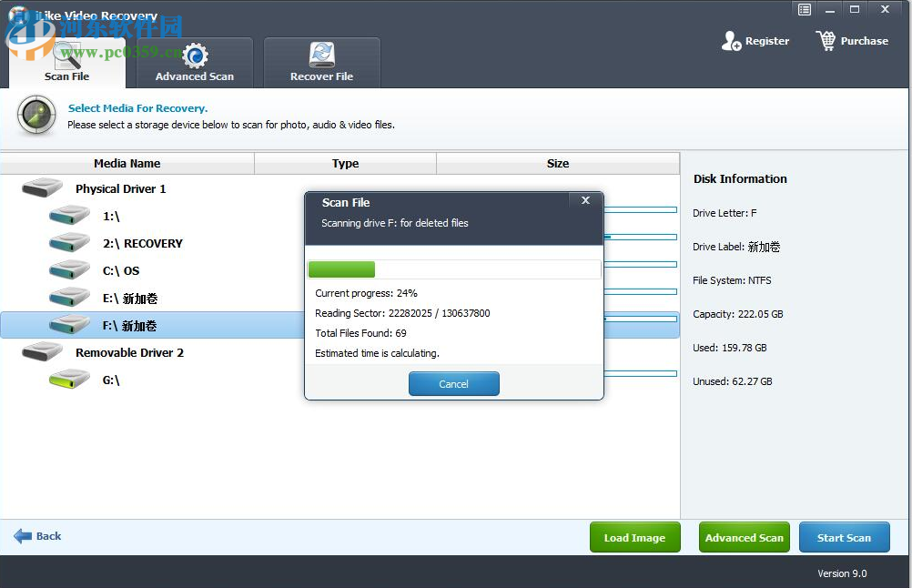Select the Removable Driver 2 disk icon
The width and height of the screenshot is (912, 588).
[x=42, y=352]
